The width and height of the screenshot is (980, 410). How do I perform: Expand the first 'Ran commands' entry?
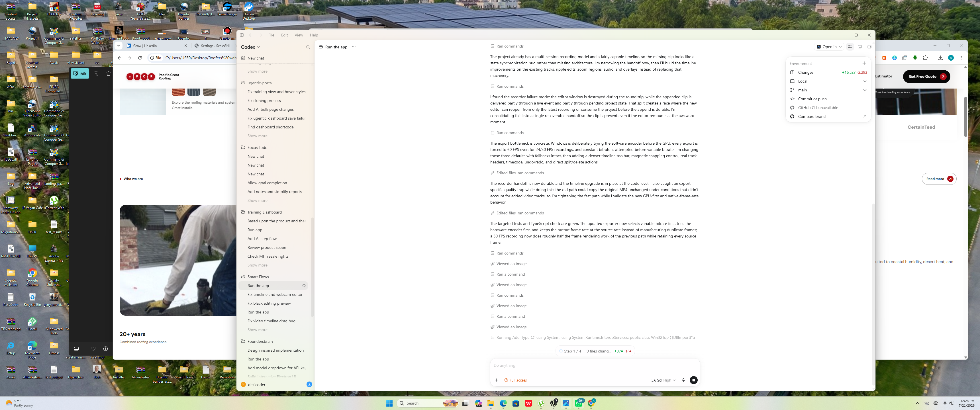(507, 46)
